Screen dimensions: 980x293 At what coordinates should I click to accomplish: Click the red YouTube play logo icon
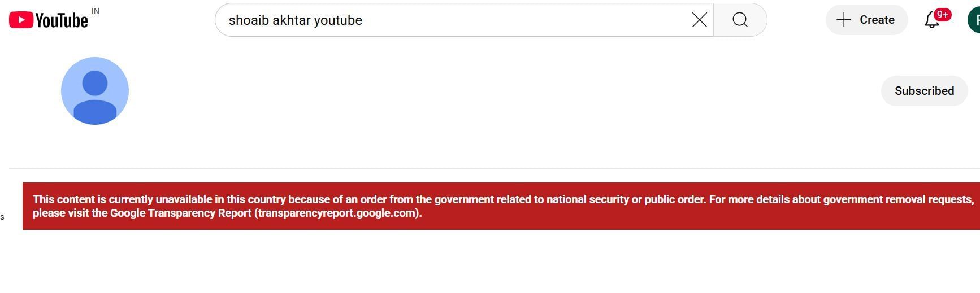point(21,20)
